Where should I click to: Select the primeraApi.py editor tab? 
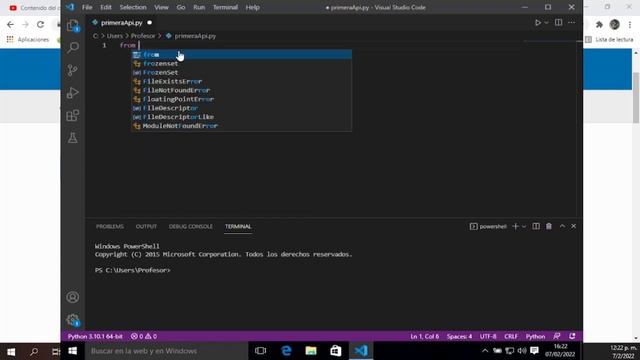coord(122,23)
